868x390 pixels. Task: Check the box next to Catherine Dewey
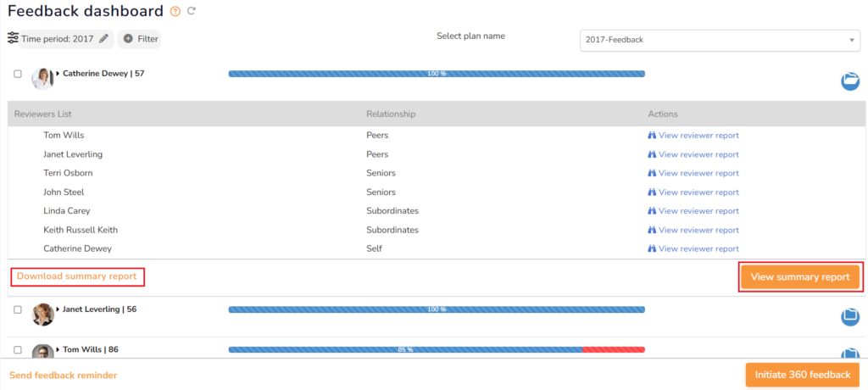[x=18, y=74]
